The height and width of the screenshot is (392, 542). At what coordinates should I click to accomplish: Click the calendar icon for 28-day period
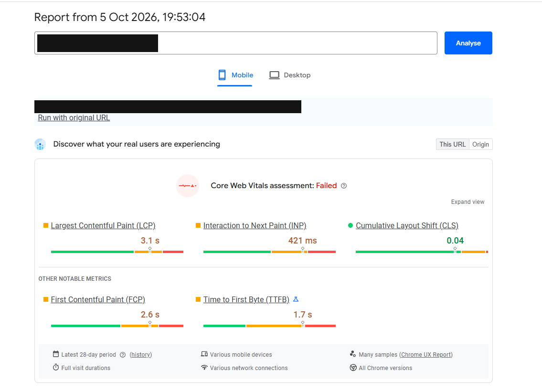[x=56, y=354]
